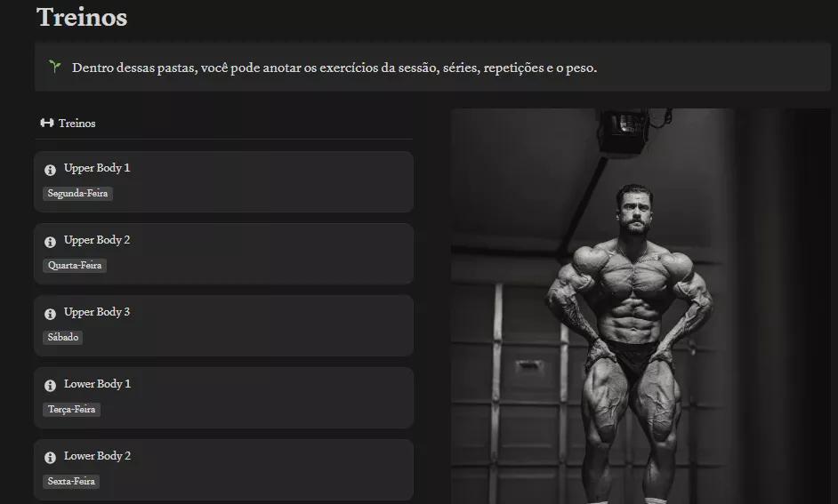838x504 pixels.
Task: Click the info icon beside Upper Body 3
Action: click(x=50, y=314)
